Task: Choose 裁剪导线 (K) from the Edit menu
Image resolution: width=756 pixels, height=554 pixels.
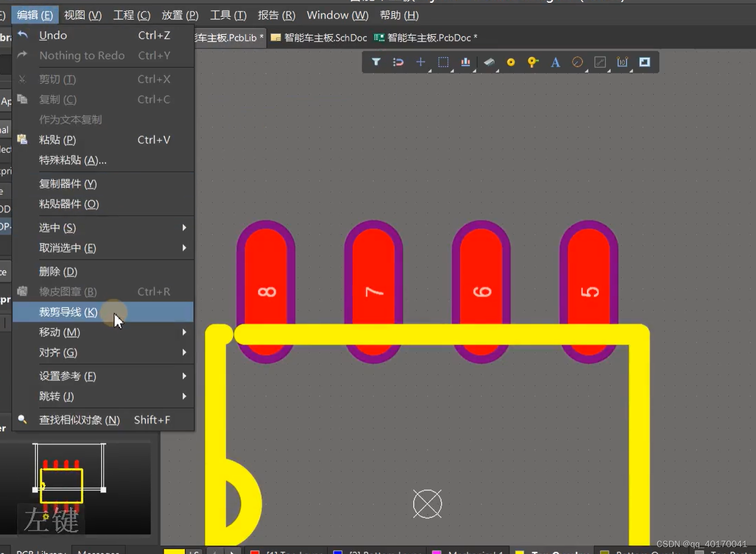Action: 103,312
